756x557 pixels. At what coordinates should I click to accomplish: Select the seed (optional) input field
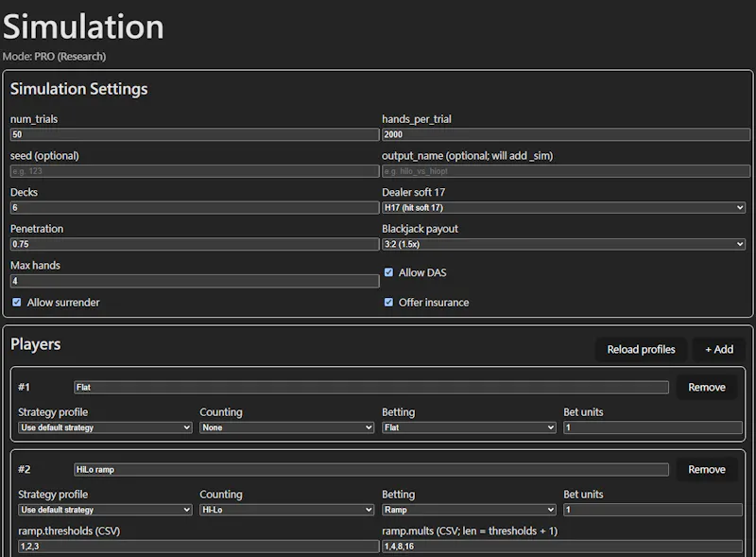point(195,171)
